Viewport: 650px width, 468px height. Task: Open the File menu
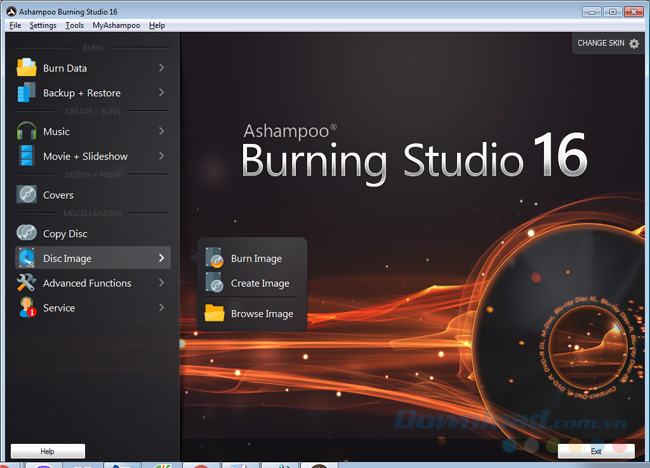click(14, 25)
